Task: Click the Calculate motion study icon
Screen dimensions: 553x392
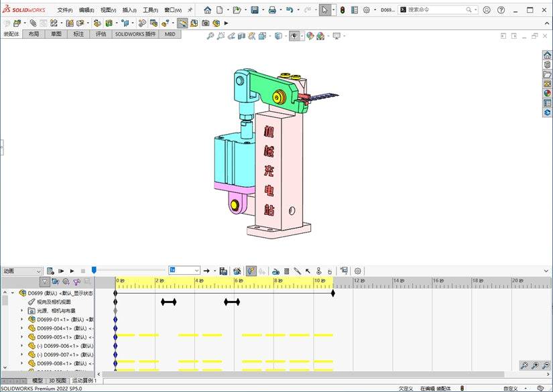Action: point(50,271)
